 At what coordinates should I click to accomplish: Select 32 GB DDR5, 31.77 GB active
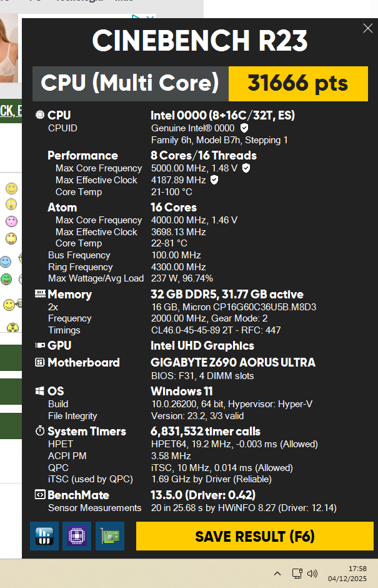point(227,294)
